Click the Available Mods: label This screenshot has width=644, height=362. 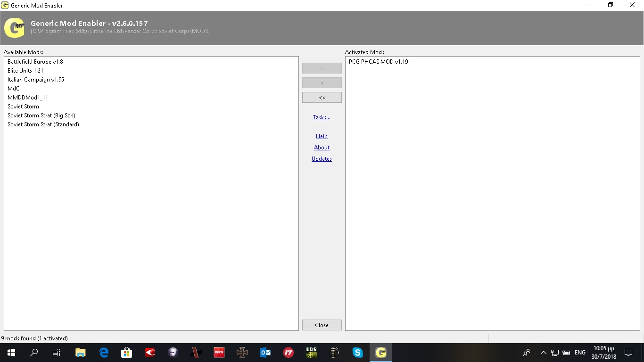[24, 52]
